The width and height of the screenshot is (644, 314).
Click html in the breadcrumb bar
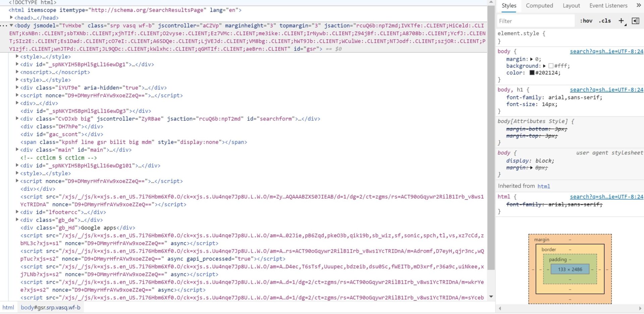(8, 307)
